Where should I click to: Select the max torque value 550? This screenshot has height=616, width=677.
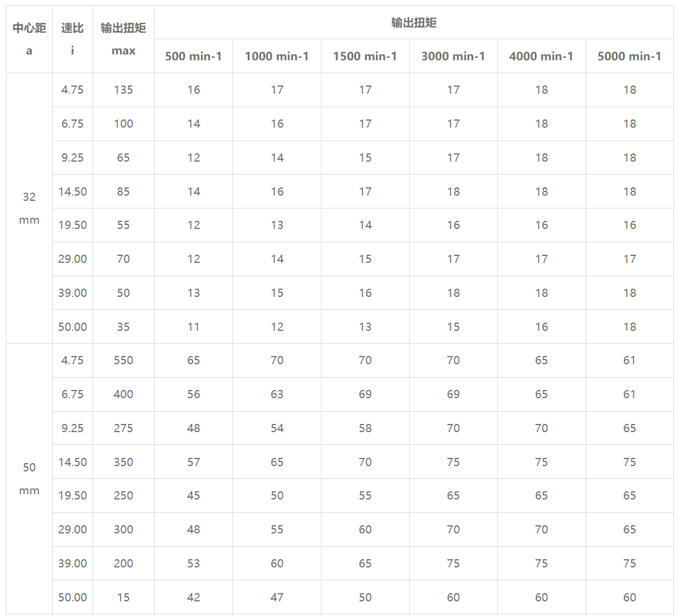click(x=124, y=360)
